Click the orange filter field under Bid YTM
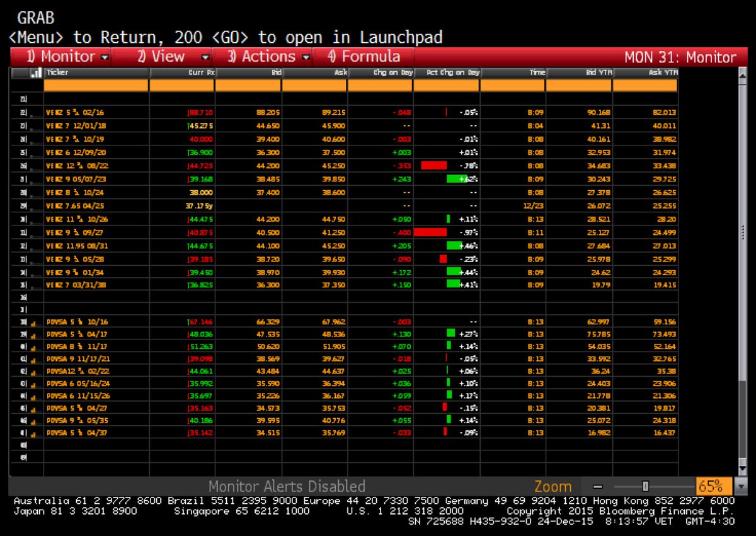 point(579,85)
